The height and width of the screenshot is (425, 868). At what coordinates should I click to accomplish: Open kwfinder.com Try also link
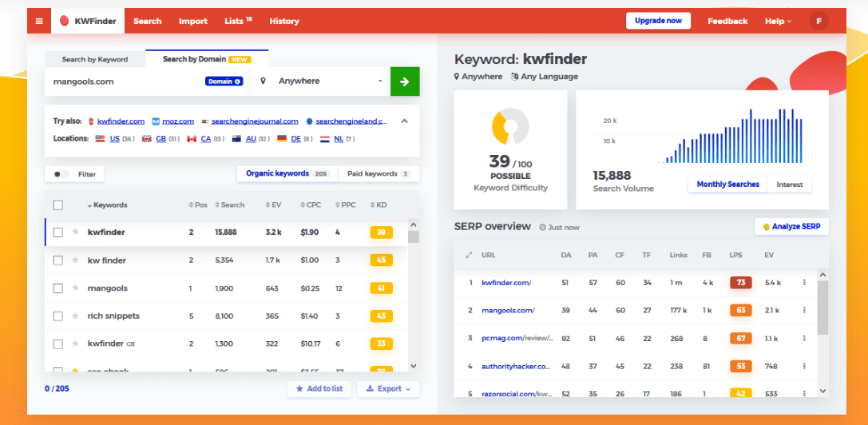[121, 121]
